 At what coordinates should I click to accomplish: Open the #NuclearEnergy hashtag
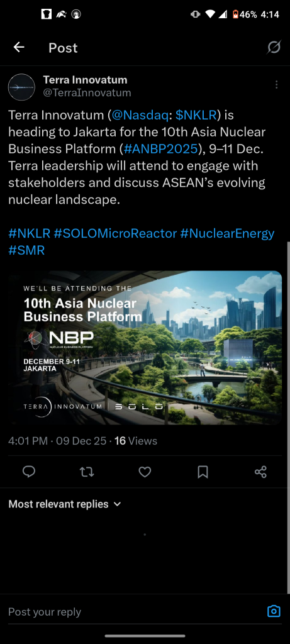coord(227,234)
